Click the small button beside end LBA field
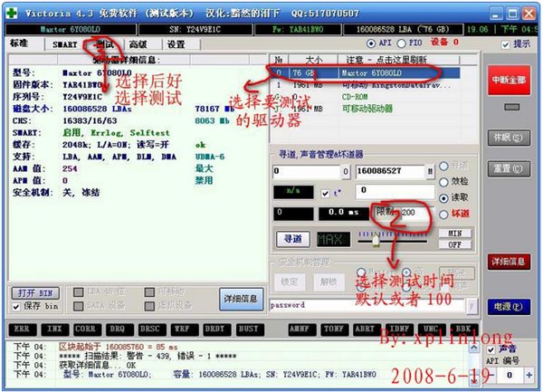This screenshot has width=543, height=392. click(430, 172)
